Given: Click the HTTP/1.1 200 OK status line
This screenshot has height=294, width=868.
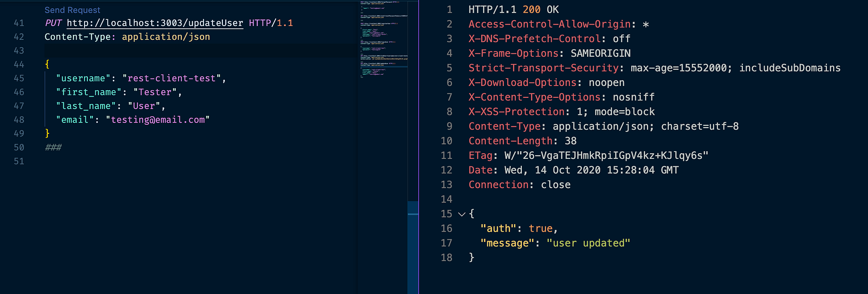Looking at the screenshot, I should click(x=513, y=9).
